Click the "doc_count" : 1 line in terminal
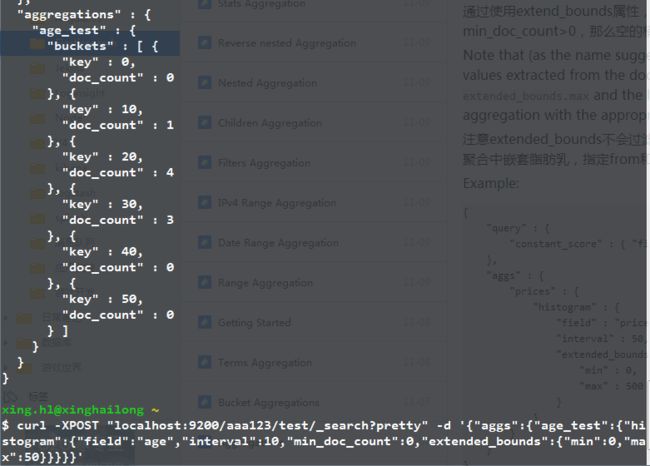650x466 pixels. 118,125
